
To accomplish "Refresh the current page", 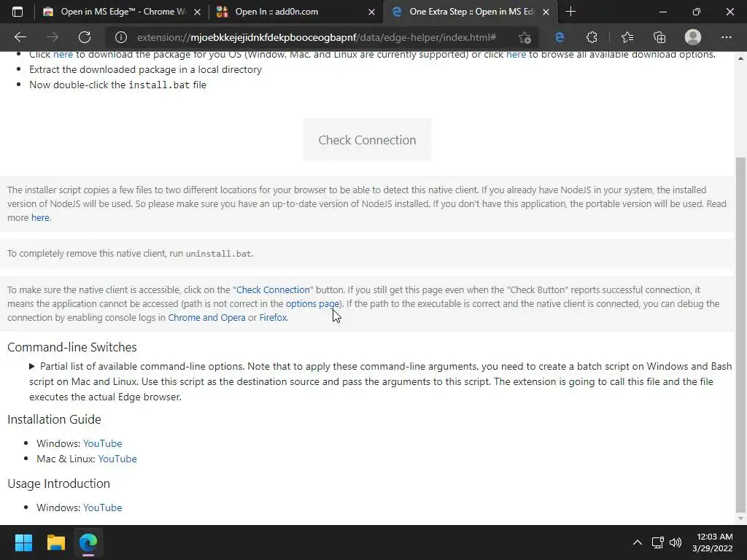I will pyautogui.click(x=85, y=37).
